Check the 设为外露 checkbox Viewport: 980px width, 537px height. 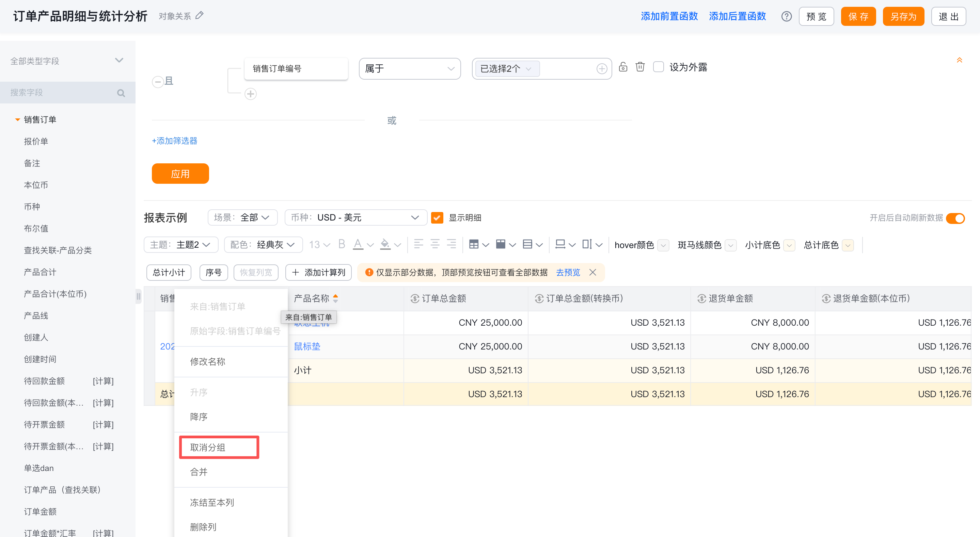coord(659,67)
